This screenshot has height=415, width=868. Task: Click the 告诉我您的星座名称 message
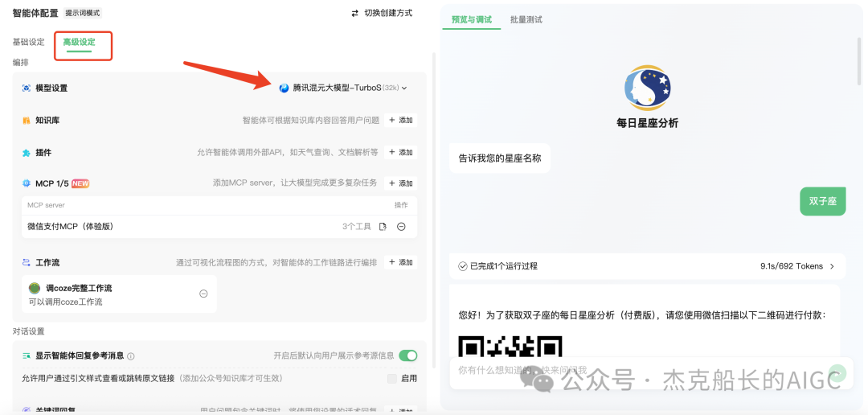point(500,158)
